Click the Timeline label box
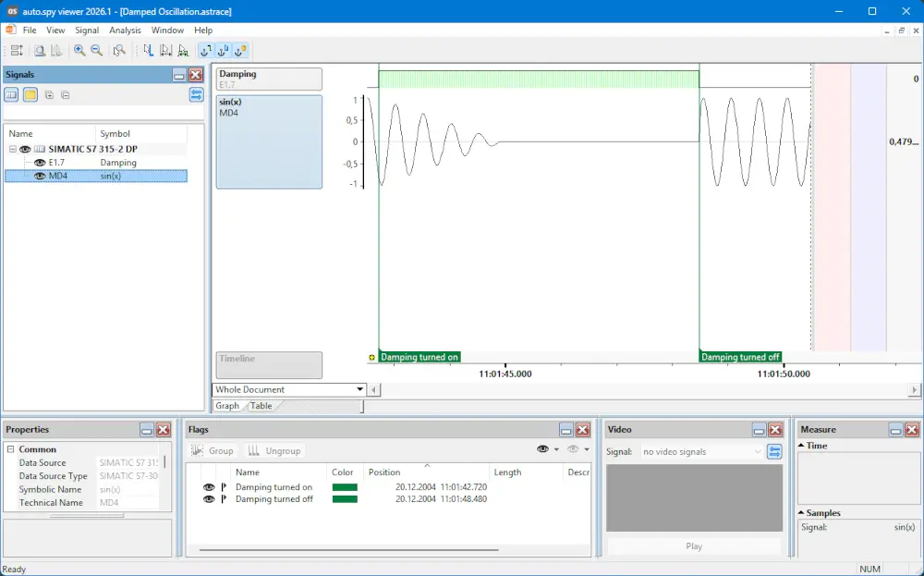The width and height of the screenshot is (924, 576). [x=269, y=365]
